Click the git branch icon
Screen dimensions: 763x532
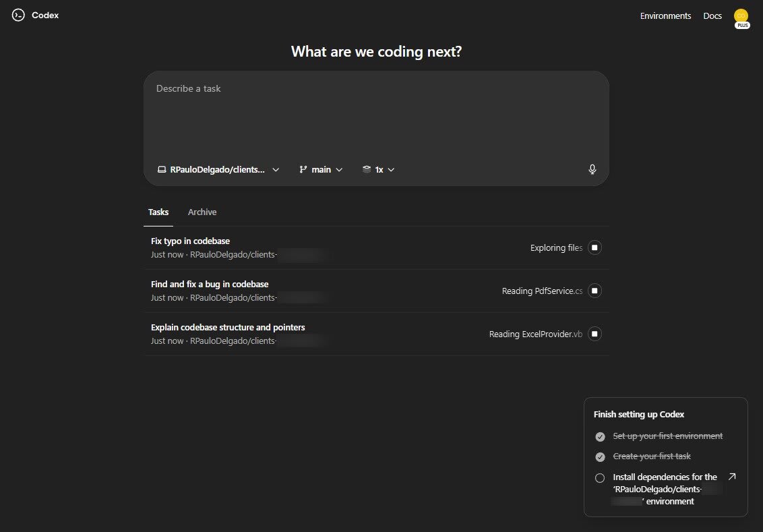tap(303, 169)
